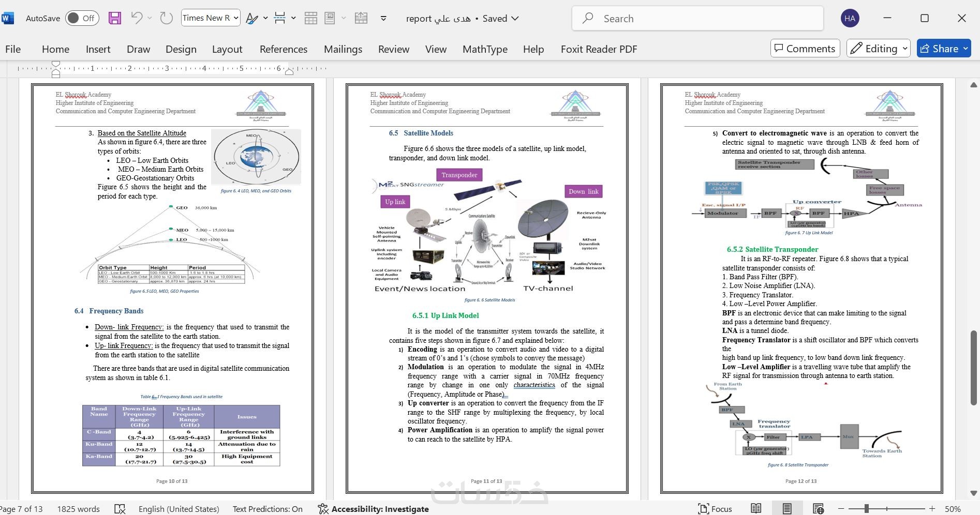
Task: Click the spelling and proofing check icon
Action: coord(120,509)
